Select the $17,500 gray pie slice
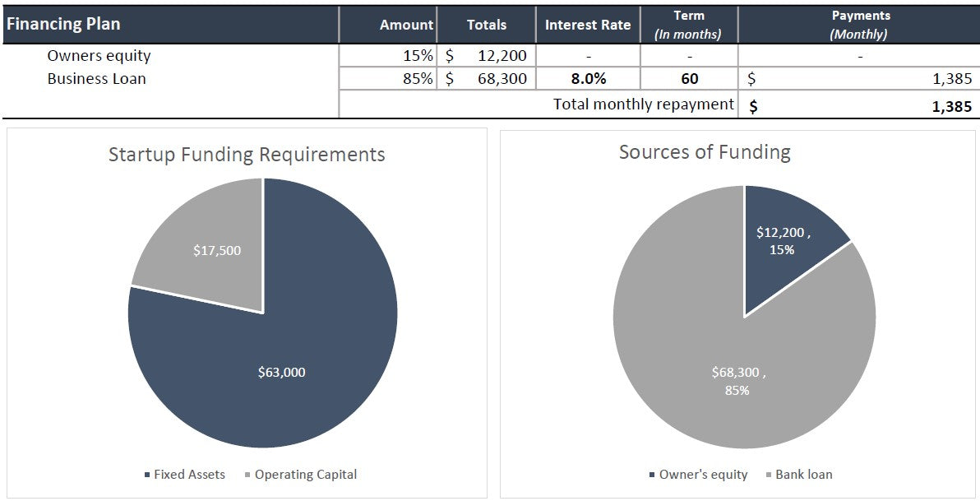 click(x=206, y=247)
